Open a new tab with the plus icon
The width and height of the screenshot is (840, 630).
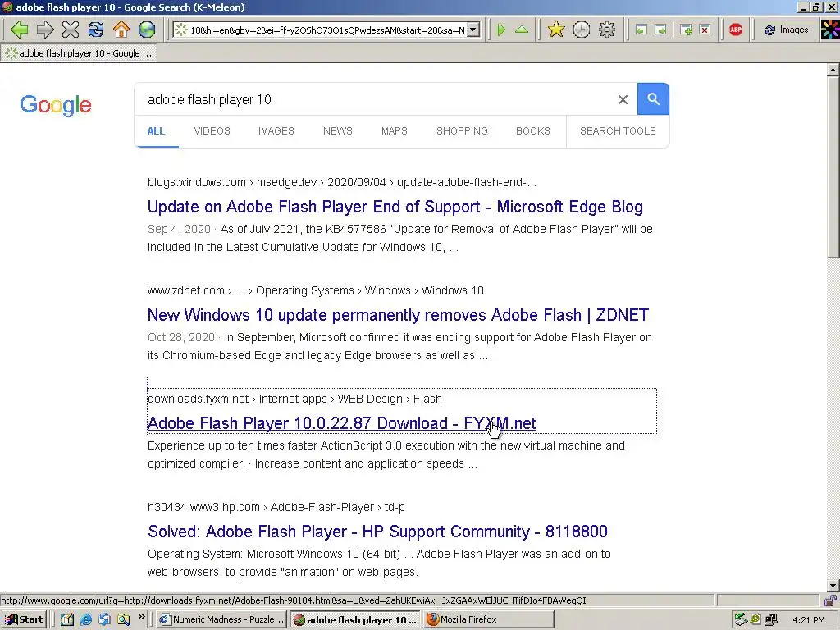(686, 30)
